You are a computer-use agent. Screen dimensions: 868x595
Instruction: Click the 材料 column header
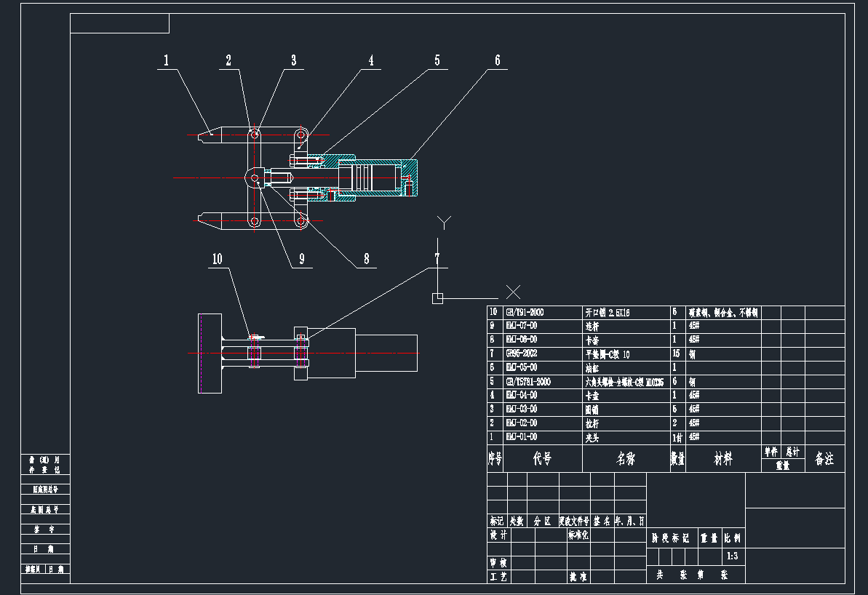[x=723, y=459]
